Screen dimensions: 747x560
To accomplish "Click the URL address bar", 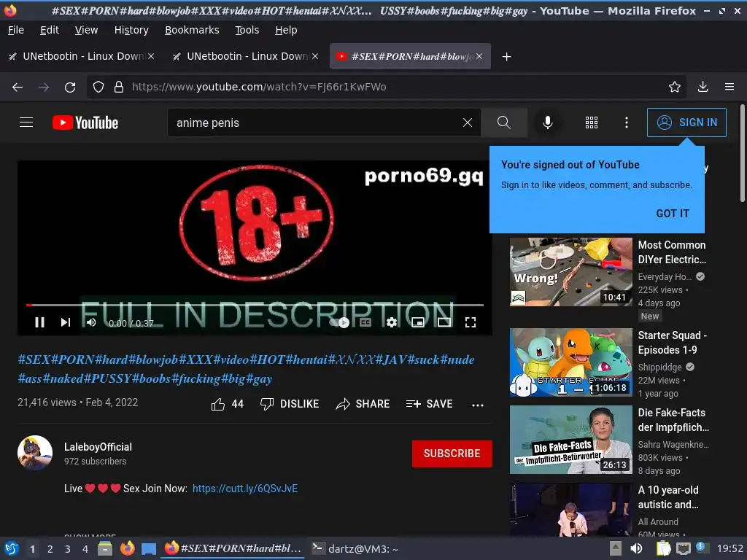I will [x=386, y=87].
